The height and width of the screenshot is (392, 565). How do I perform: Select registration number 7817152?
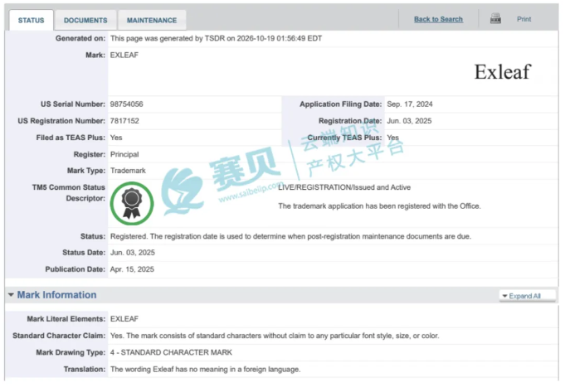(124, 121)
